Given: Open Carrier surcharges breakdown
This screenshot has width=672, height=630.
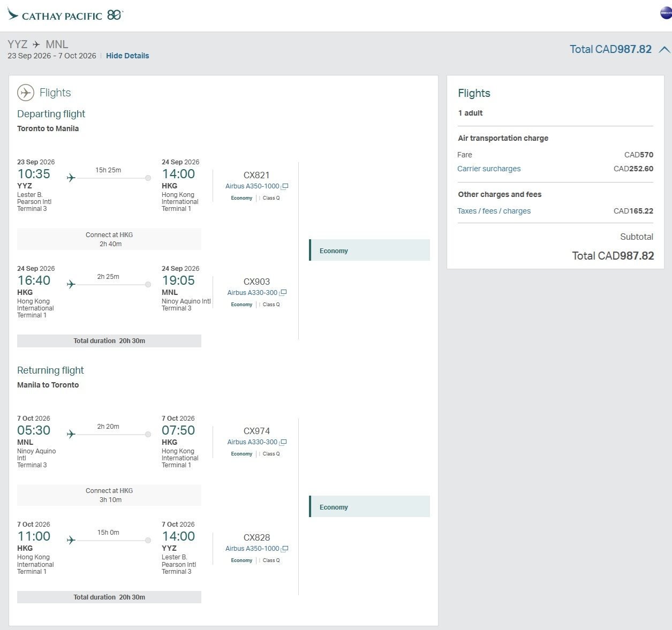Looking at the screenshot, I should tap(489, 169).
